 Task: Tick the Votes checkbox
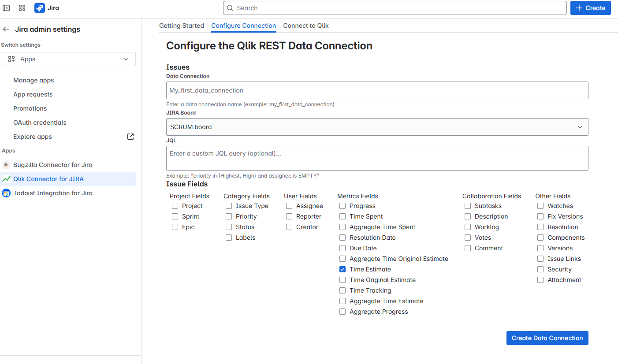[x=468, y=238]
